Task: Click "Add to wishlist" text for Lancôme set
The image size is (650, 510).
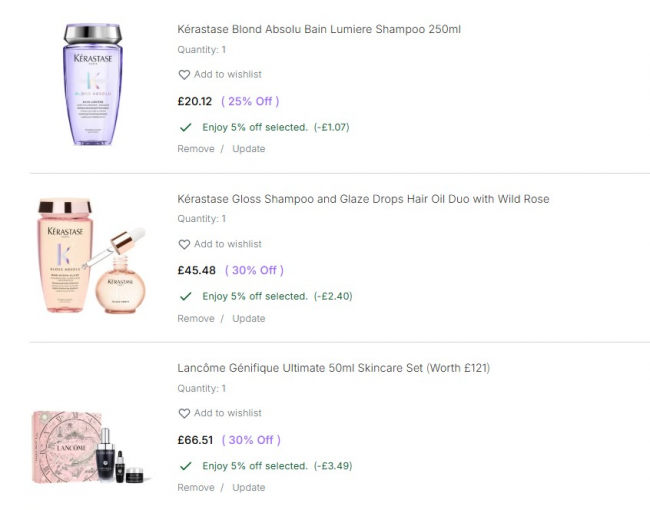Action: 228,413
